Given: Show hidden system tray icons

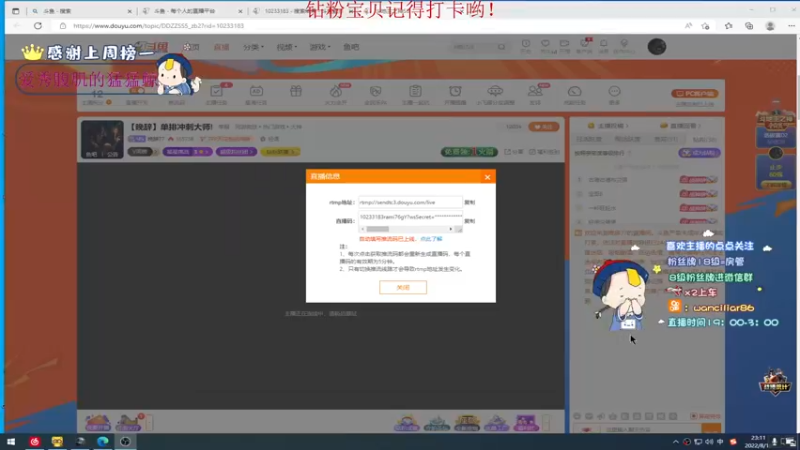Looking at the screenshot, I should pos(676,441).
